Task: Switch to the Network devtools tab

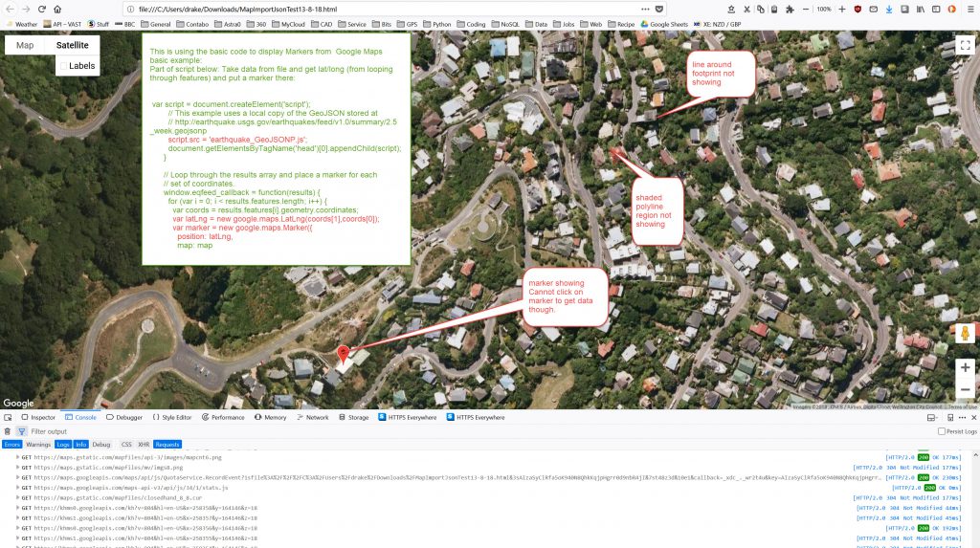Action: 312,417
